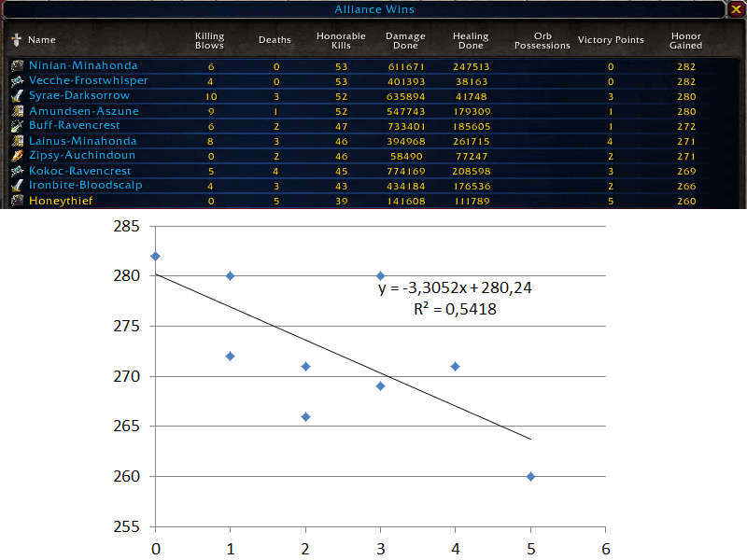Select player name Lainus-Minahonda
The width and height of the screenshot is (747, 560).
click(83, 141)
